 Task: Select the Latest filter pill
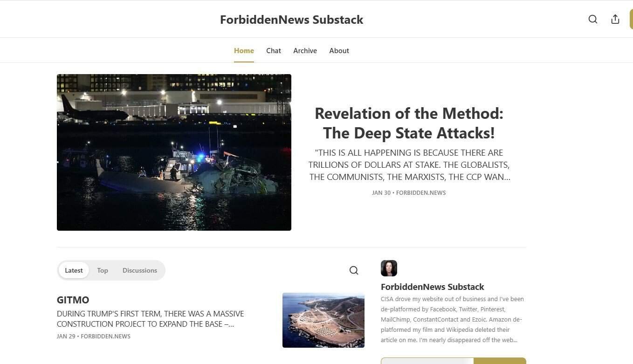click(x=74, y=270)
